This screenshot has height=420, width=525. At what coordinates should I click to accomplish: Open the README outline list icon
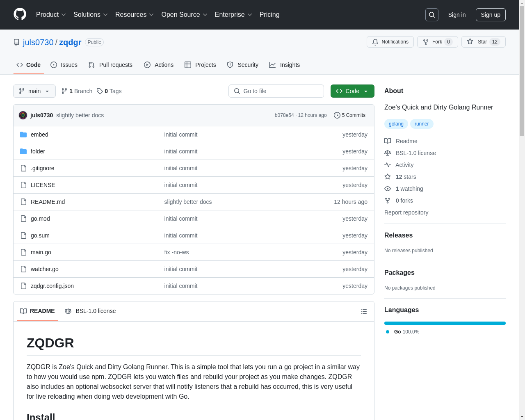(363, 311)
